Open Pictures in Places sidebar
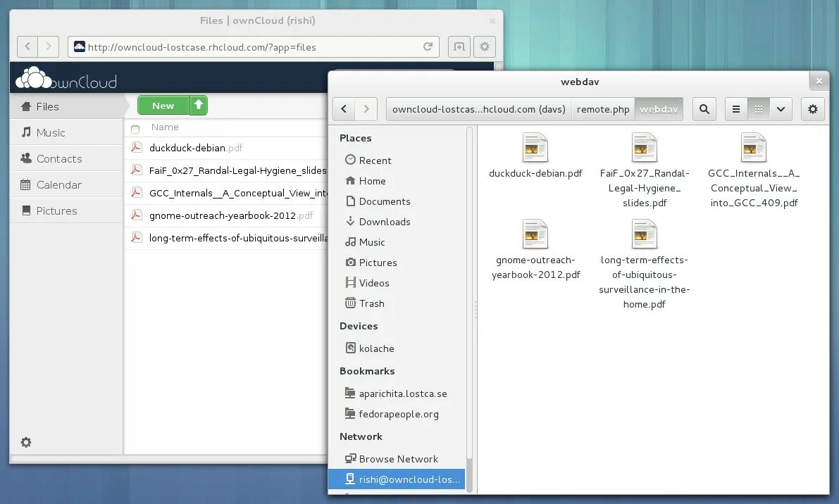This screenshot has width=839, height=504. [397, 263]
